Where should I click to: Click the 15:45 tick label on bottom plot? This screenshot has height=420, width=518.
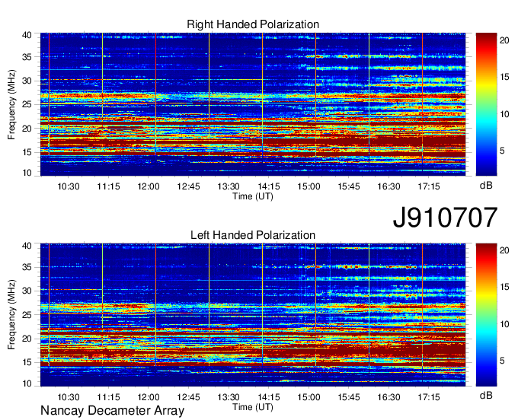tap(349, 397)
